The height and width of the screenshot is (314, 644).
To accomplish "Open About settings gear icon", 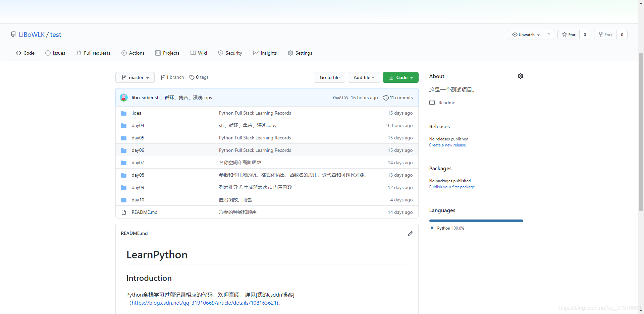I will click(x=521, y=76).
